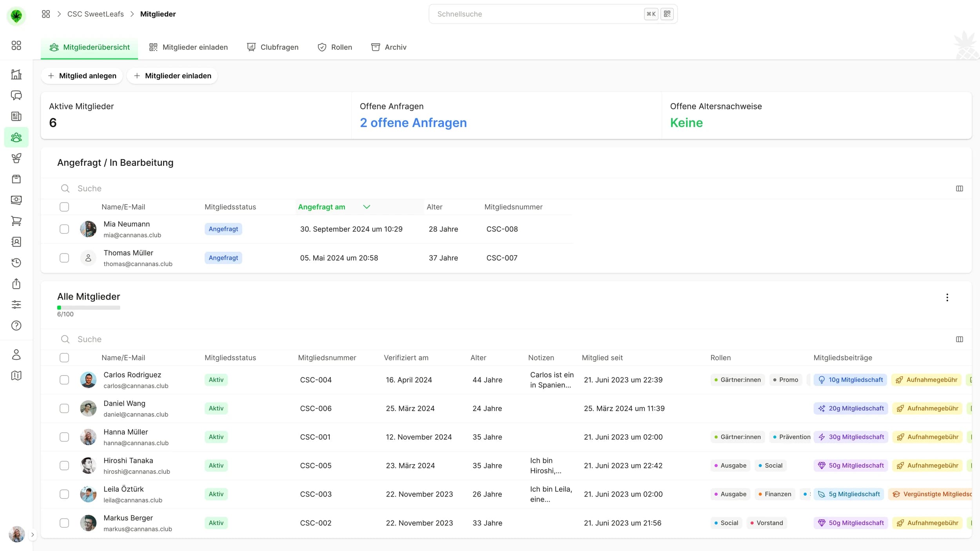The height and width of the screenshot is (551, 980).
Task: Click Daniel Wang's 20g Mitgliedschaft tag
Action: (x=851, y=408)
